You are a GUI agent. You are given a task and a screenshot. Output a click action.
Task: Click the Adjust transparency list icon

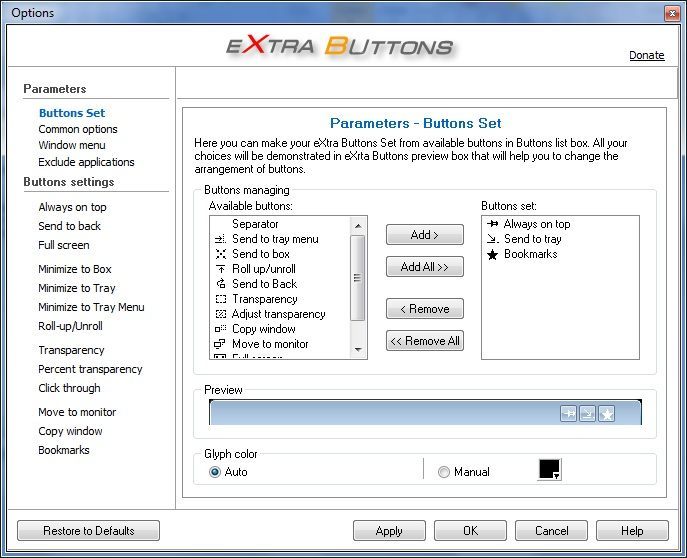tap(221, 314)
